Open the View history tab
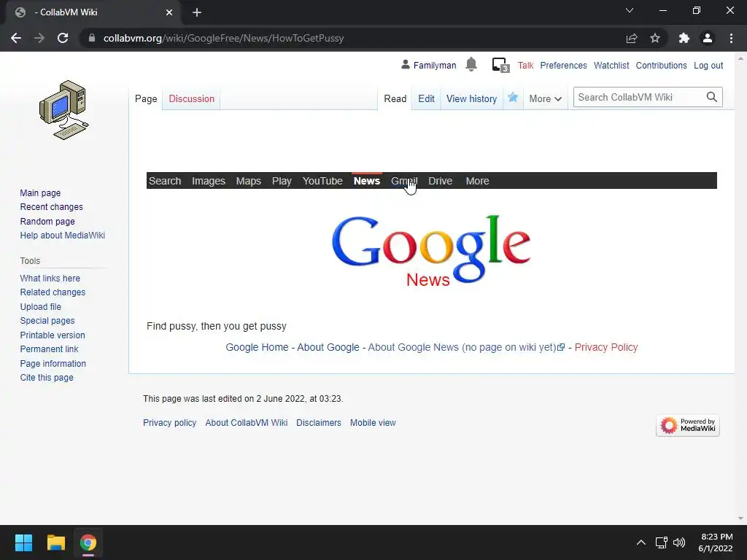This screenshot has width=747, height=560. point(472,98)
